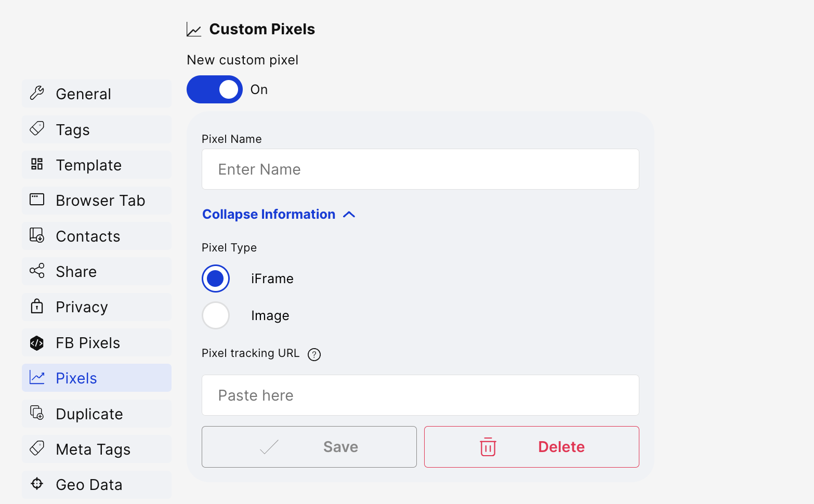Click the Share nodes icon
Viewport: 814px width, 504px height.
[x=37, y=271]
